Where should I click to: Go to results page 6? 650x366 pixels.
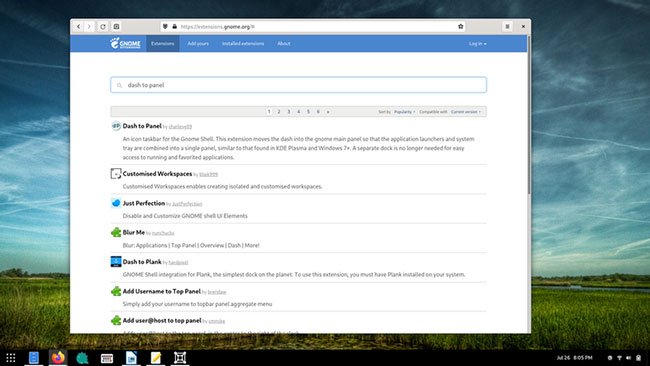(318, 111)
